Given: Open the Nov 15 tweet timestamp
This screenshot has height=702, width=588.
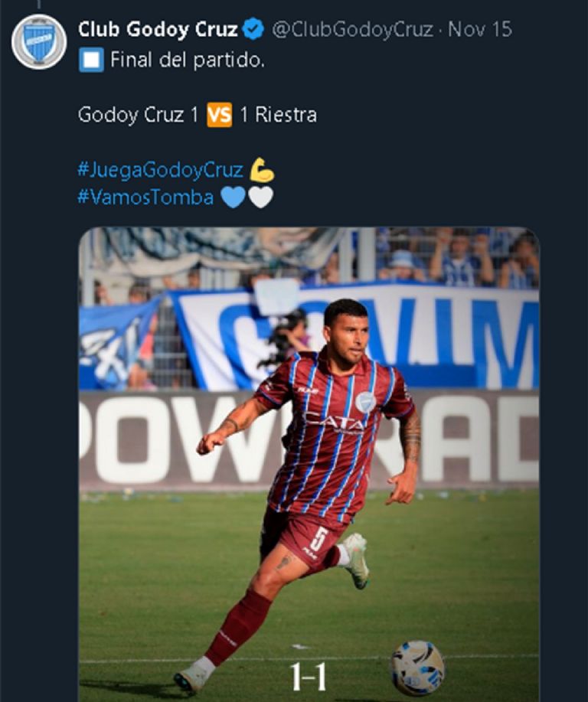Looking at the screenshot, I should click(480, 30).
